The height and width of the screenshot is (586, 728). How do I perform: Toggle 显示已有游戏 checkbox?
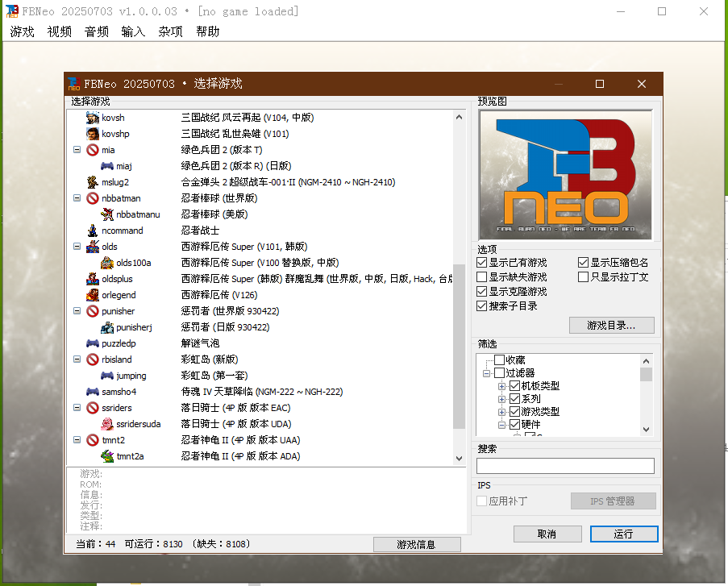(482, 262)
